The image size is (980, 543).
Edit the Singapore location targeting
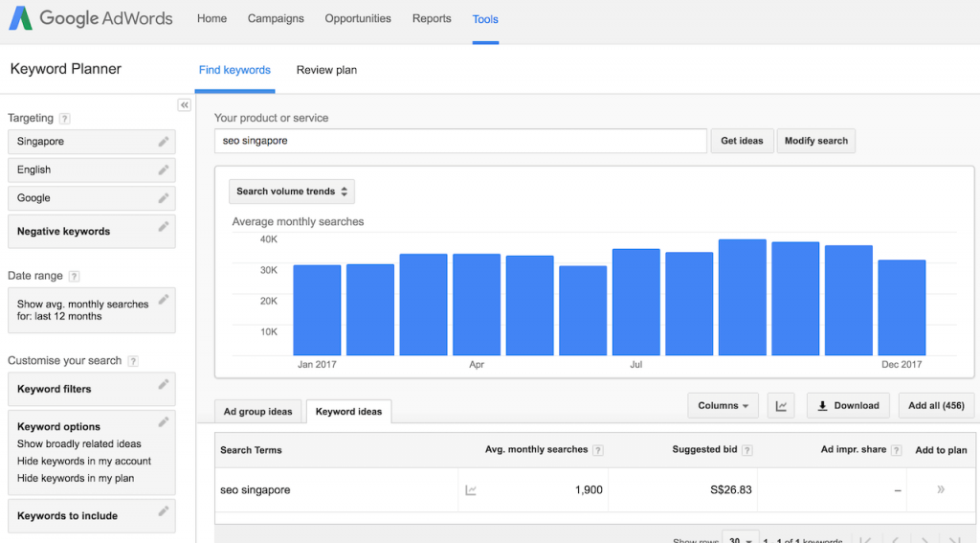pos(163,142)
